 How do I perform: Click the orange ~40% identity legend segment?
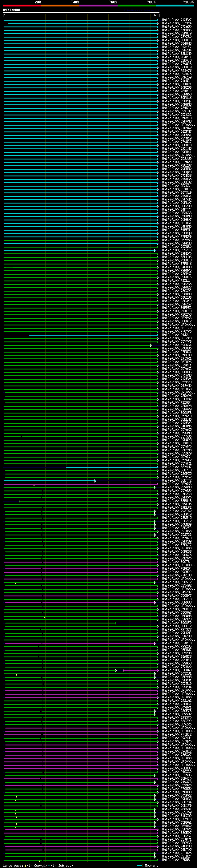60,6
